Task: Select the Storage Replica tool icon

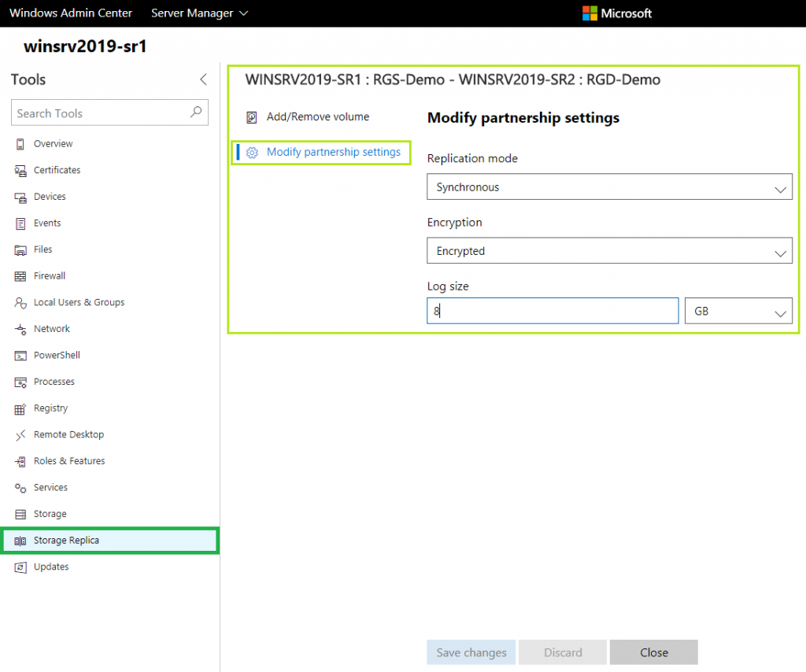Action: click(20, 540)
